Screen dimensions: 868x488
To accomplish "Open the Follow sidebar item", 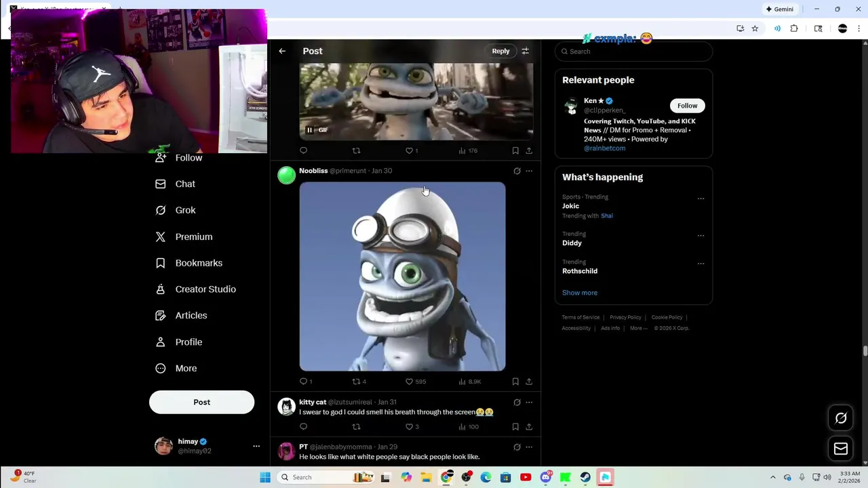I will coord(179,157).
